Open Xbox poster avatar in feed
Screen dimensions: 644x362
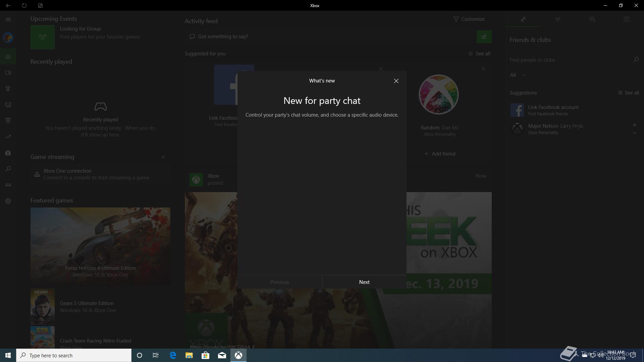196,180
